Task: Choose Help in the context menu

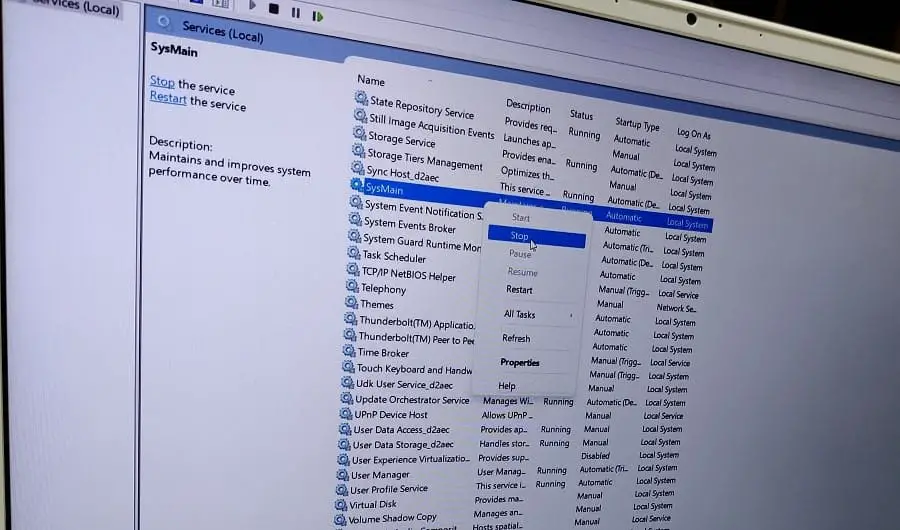Action: click(x=507, y=386)
